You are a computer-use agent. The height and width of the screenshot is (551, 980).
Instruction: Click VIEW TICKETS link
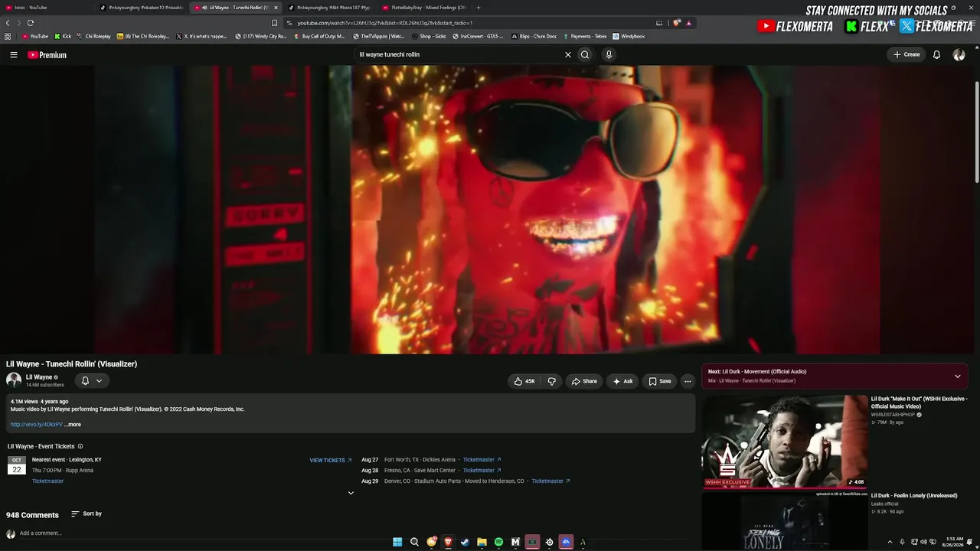point(331,460)
